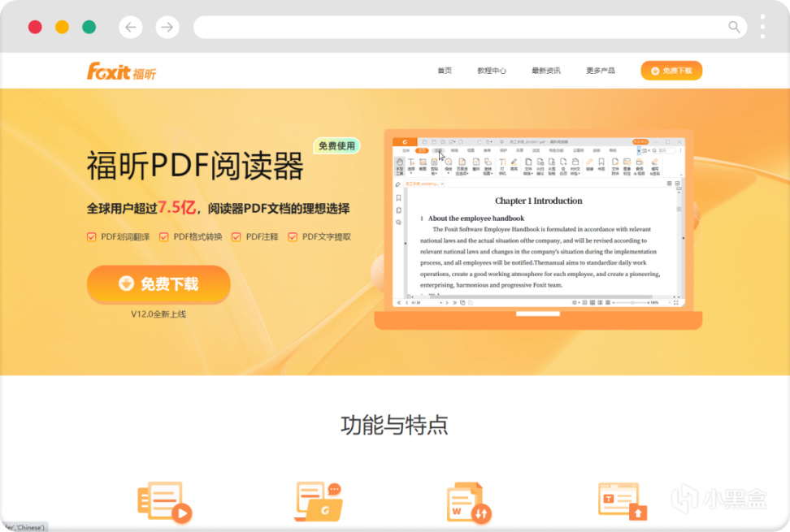Open 教程中心 in the site navigation
The height and width of the screenshot is (532, 790).
click(x=492, y=71)
